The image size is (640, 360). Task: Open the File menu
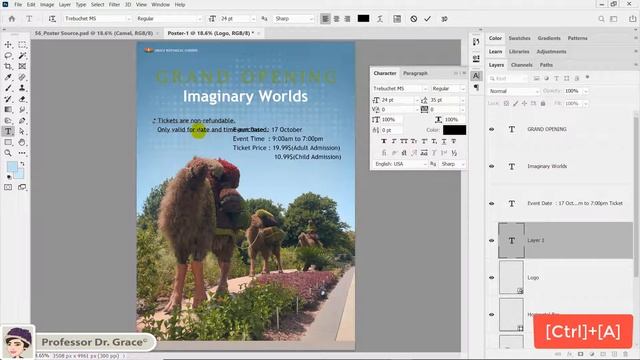[x=18, y=4]
